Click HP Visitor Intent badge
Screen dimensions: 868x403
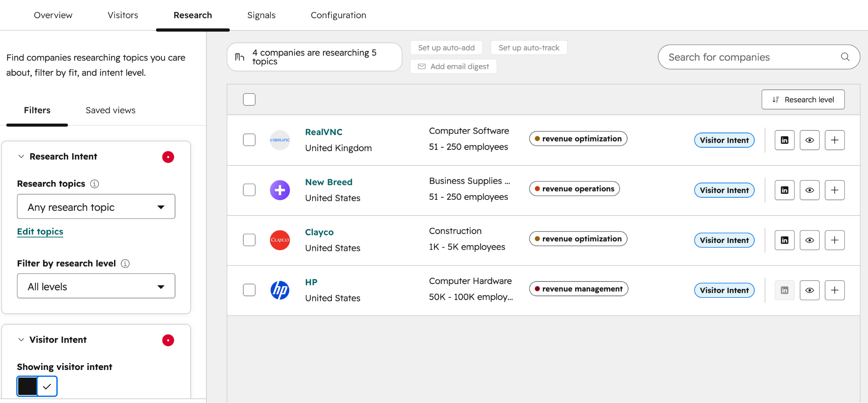coord(724,290)
